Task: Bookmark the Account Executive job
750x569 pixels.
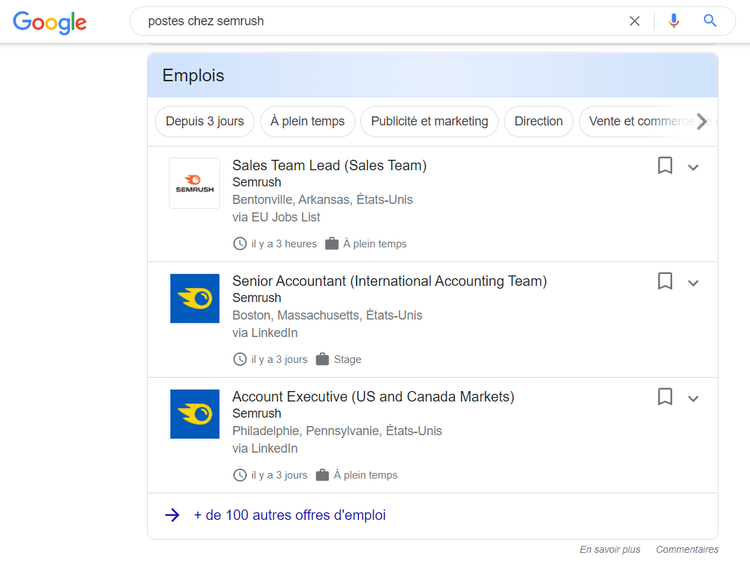Action: (x=665, y=397)
